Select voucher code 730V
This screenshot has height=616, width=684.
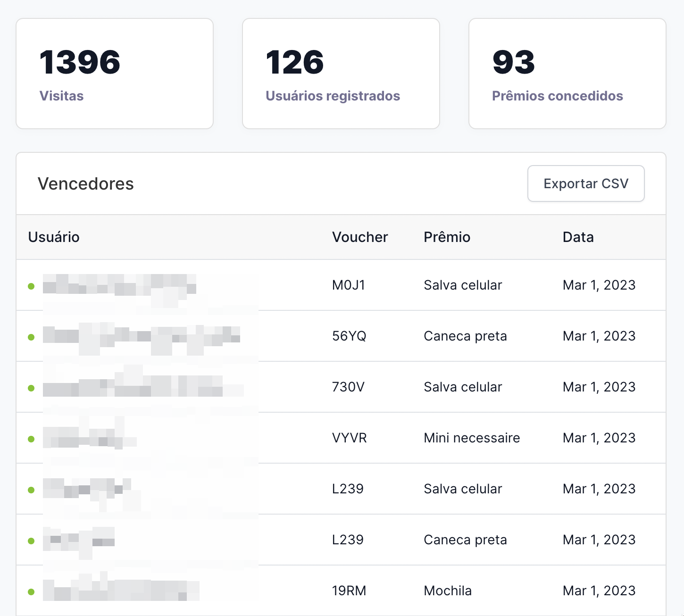click(x=348, y=387)
